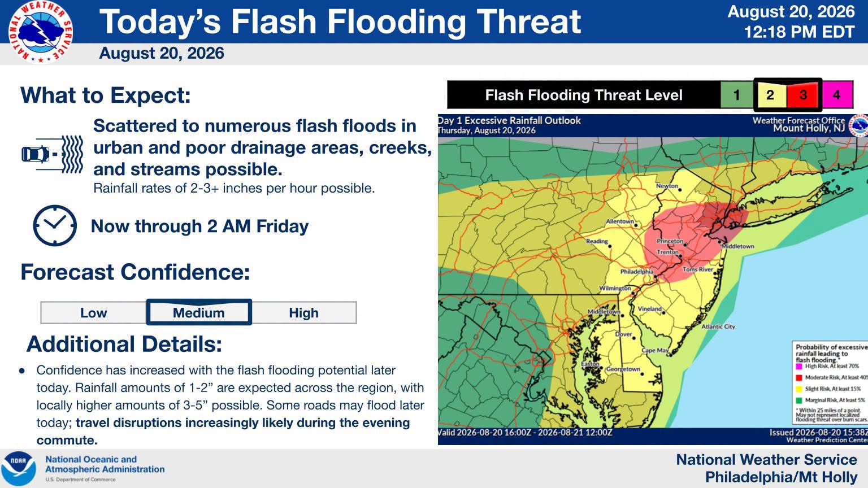This screenshot has width=868, height=488.
Task: Select the flooded car icon
Action: 53,154
